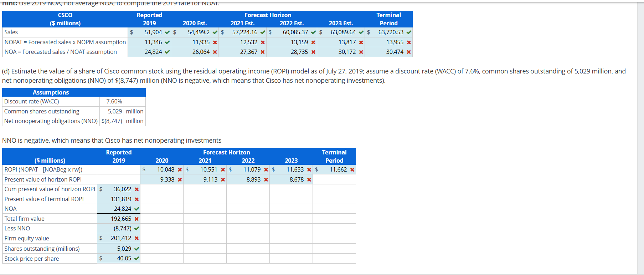Click red X next to total firm value 192,665
Screen dimensions: 644x275
click(136, 219)
